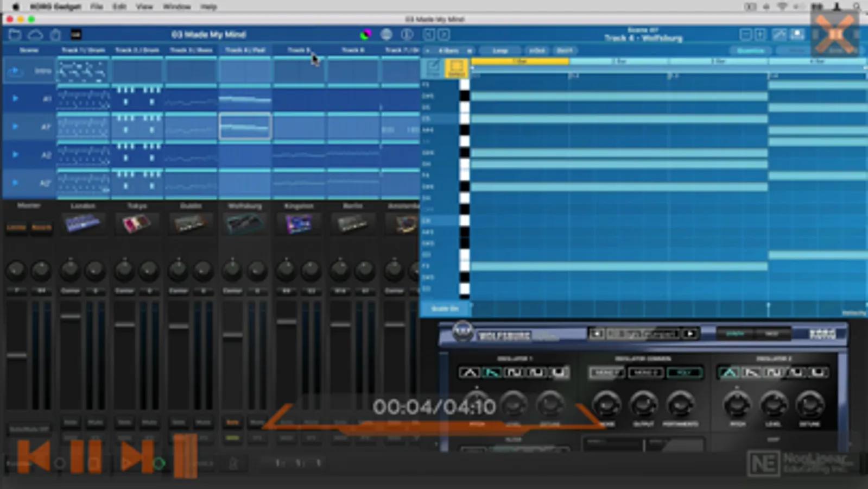This screenshot has width=868, height=489.
Task: Select the Poly voice mode button
Action: click(685, 373)
